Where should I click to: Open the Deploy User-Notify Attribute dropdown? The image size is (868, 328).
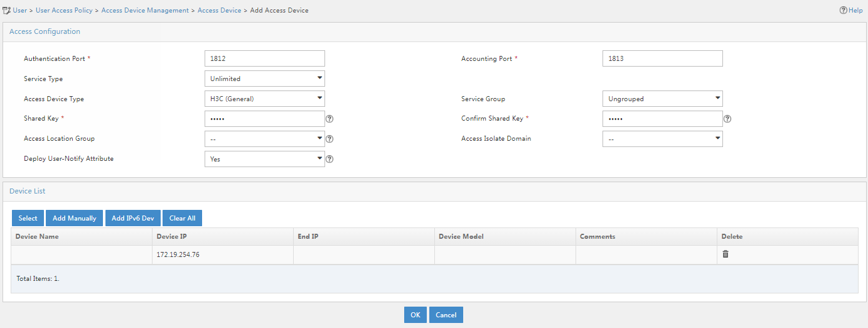coord(265,159)
